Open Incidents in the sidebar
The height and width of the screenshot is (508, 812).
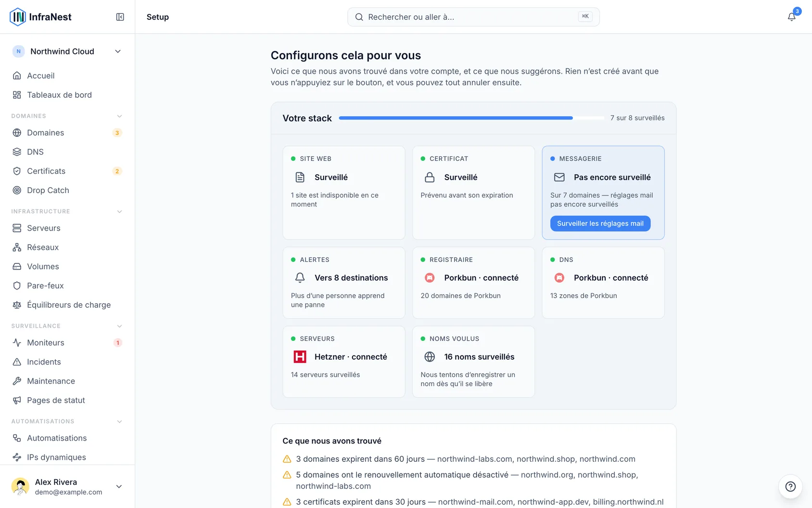67,362
